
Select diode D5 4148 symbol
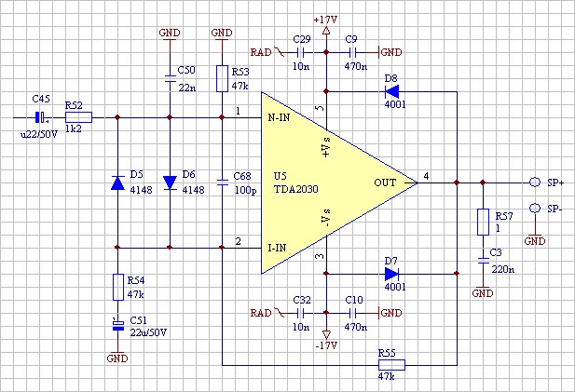[117, 182]
